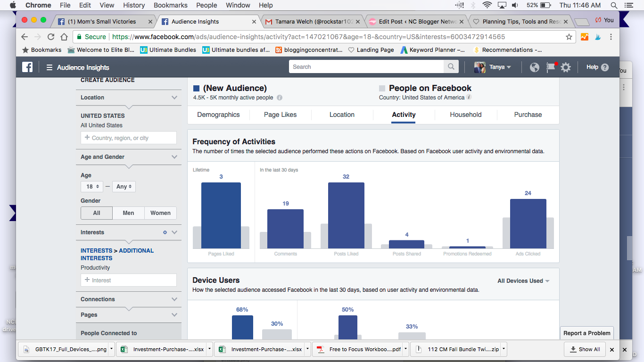This screenshot has width=644, height=362.
Task: Open Chrome Bookmarks menu
Action: coord(170,5)
